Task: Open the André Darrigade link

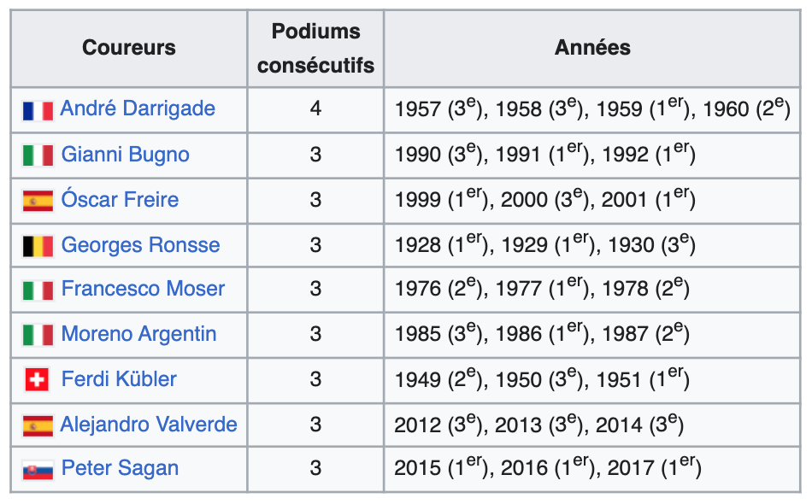Action: pyautogui.click(x=138, y=109)
